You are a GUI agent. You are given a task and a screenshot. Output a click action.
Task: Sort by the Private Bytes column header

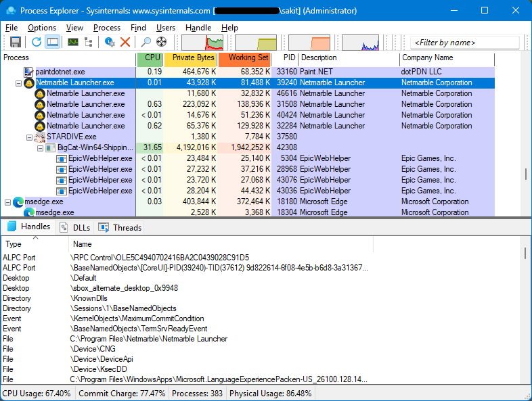pyautogui.click(x=190, y=59)
